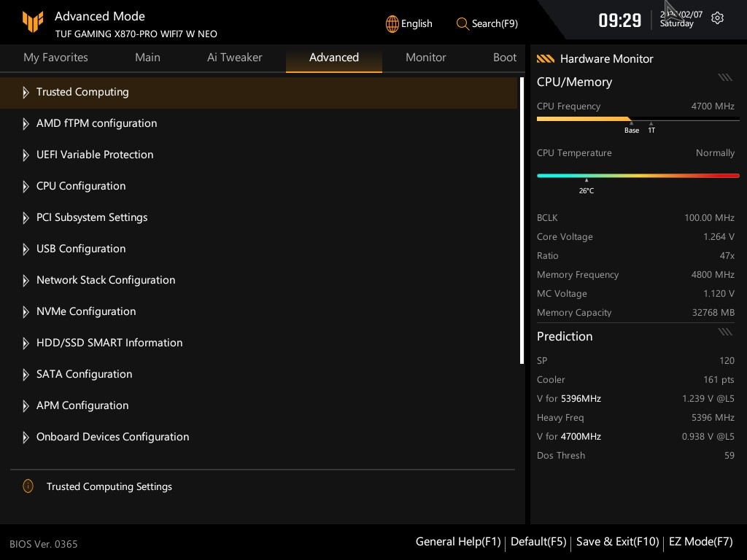Click the vertical scrollbar in settings list
This screenshot has height=560, width=747.
522,220
